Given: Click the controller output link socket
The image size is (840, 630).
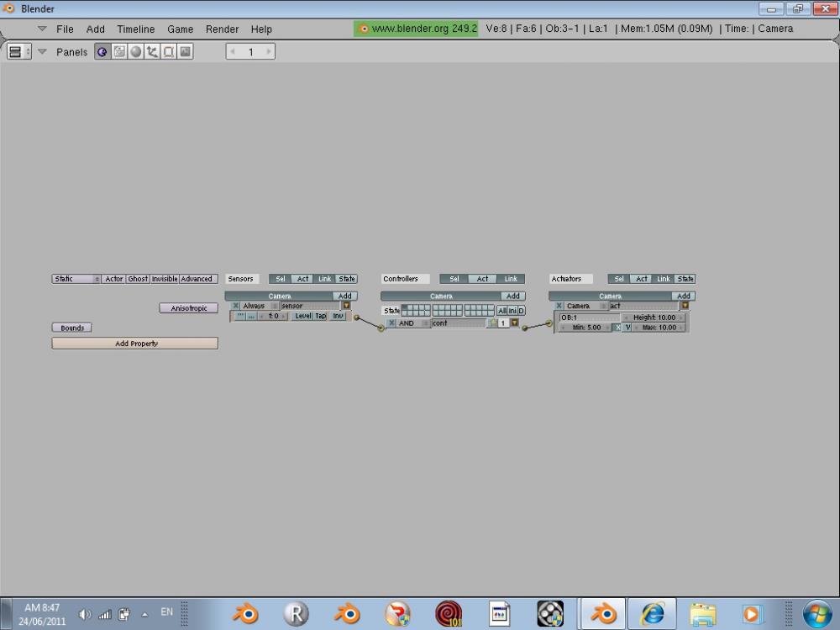Looking at the screenshot, I should (525, 328).
